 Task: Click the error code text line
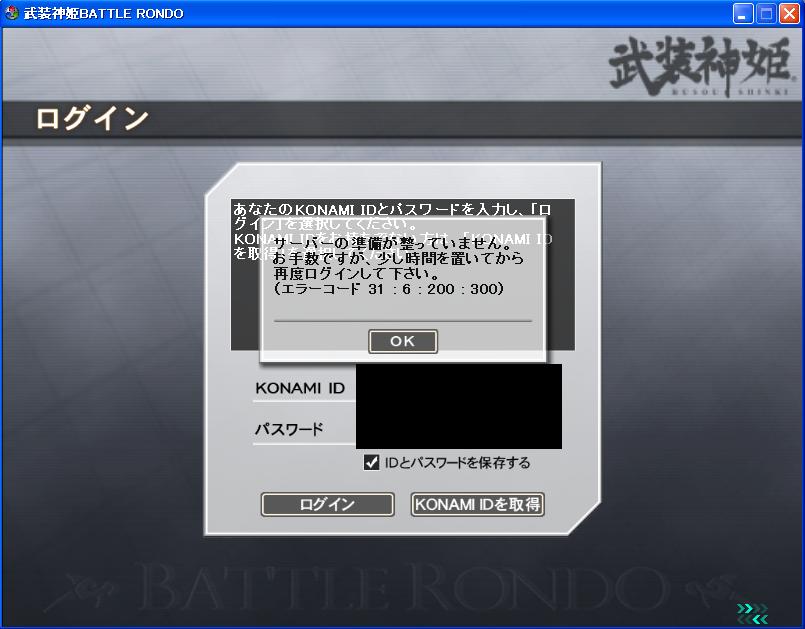[x=388, y=289]
